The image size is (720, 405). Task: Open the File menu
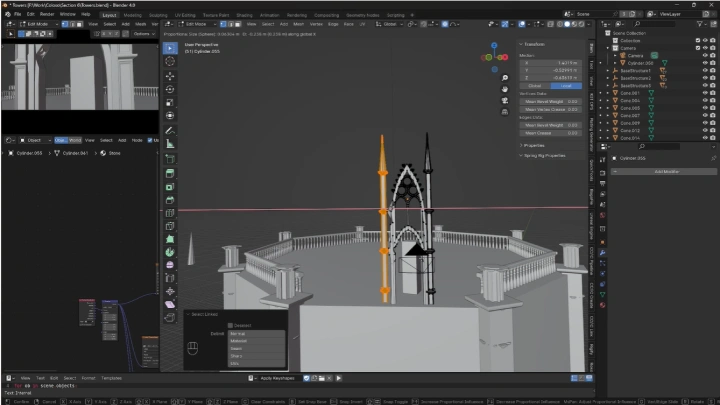[17, 14]
